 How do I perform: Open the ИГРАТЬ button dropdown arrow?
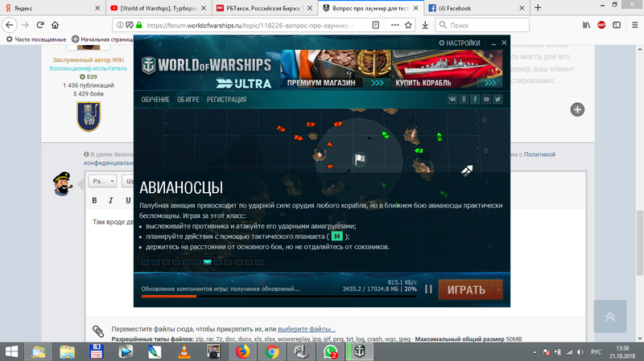498,289
